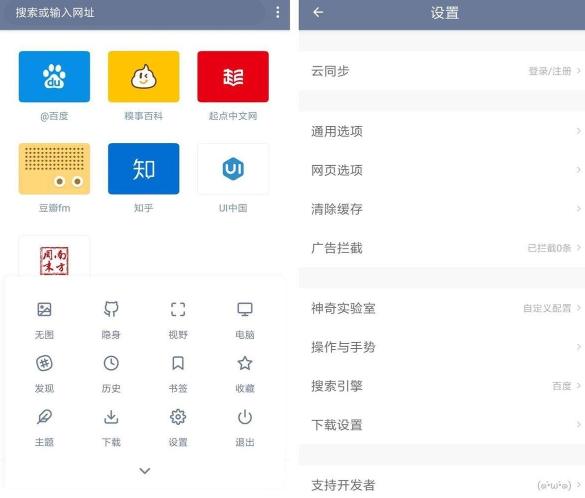Open the 起点中文网 red tile

tap(233, 76)
